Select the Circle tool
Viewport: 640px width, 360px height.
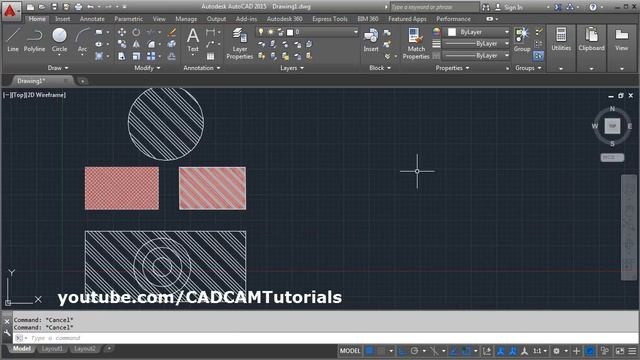click(59, 40)
